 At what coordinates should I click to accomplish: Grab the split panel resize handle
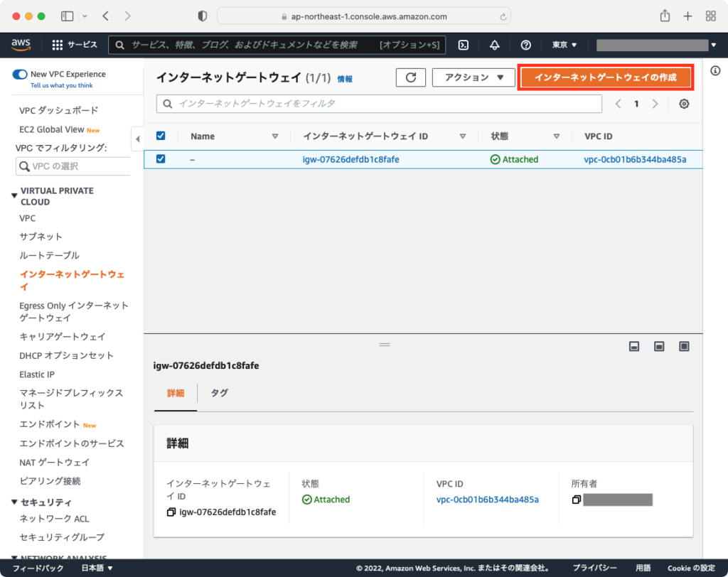tap(385, 345)
